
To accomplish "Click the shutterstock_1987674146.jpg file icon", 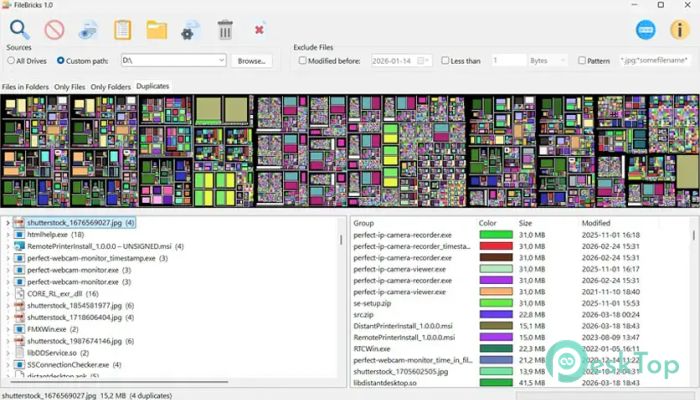I will [x=19, y=341].
